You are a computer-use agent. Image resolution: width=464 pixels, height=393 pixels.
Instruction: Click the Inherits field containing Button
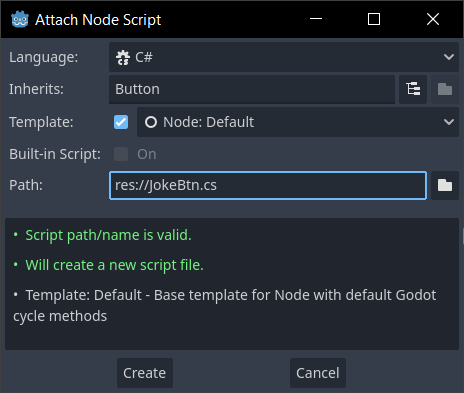coord(252,89)
